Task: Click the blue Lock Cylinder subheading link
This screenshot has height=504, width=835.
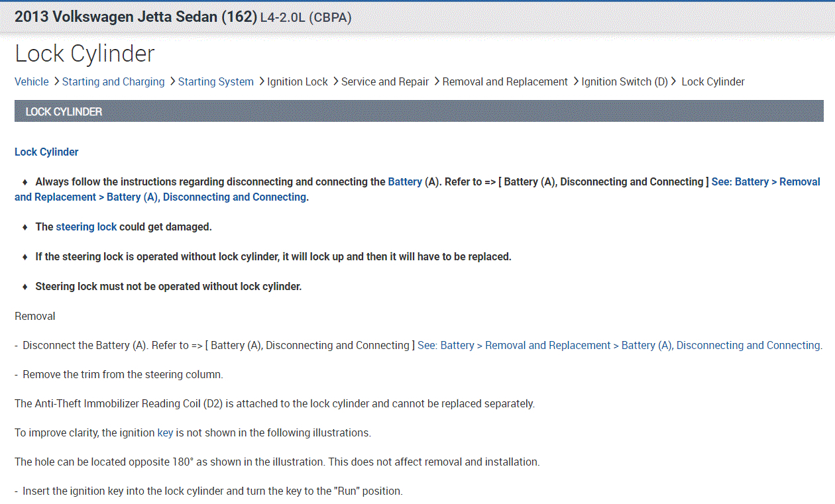Action: [x=46, y=152]
